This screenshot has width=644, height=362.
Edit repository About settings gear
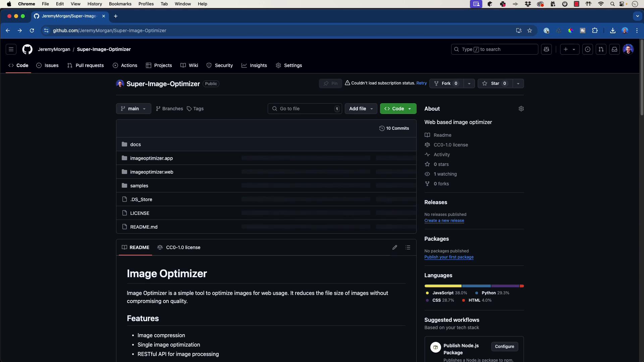point(521,109)
